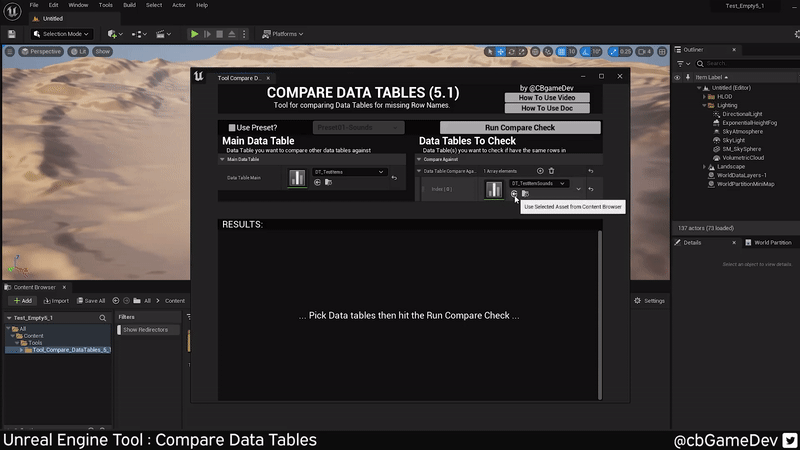Open the Tools menu
800x450 pixels.
pos(105,5)
